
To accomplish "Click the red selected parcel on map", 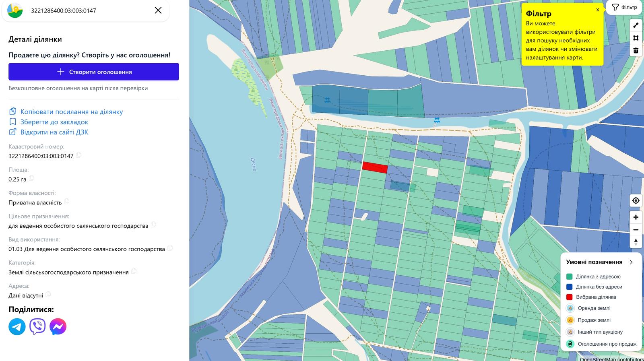I will click(375, 167).
